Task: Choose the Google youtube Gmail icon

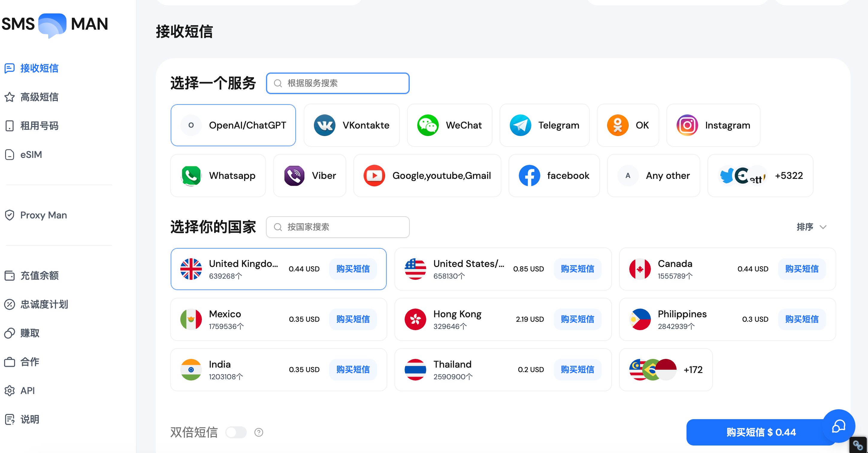Action: [x=374, y=176]
